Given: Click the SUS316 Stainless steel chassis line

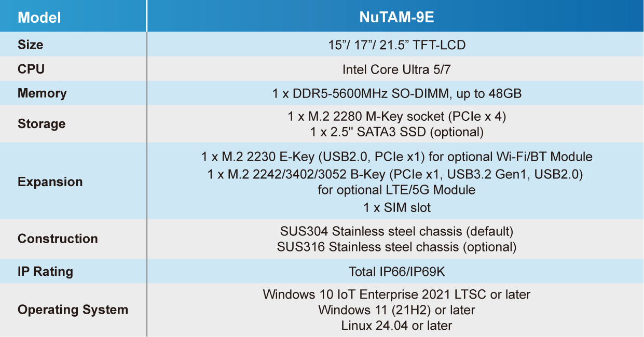Looking at the screenshot, I should [396, 247].
